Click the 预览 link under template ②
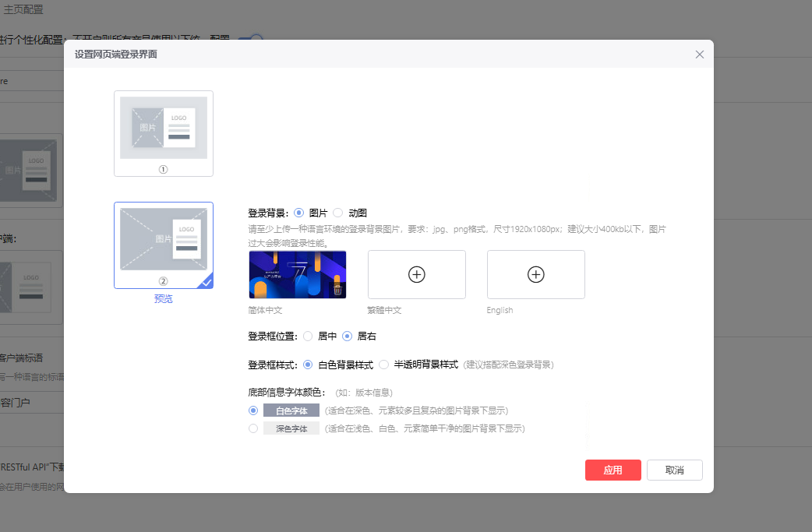812x532 pixels. (163, 298)
